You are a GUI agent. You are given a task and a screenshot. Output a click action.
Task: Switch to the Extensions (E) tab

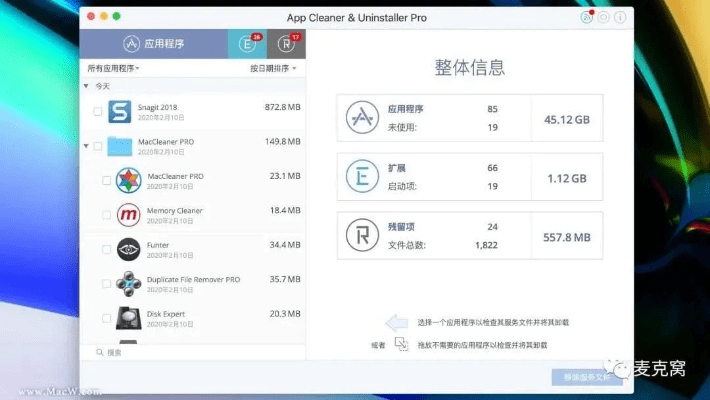[x=245, y=44]
